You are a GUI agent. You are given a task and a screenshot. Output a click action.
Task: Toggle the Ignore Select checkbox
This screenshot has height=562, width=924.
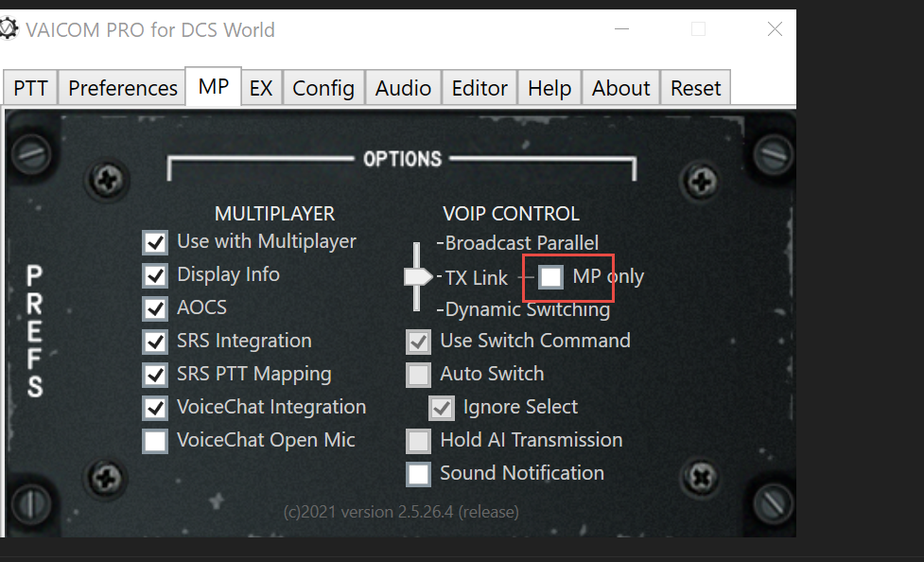(442, 408)
